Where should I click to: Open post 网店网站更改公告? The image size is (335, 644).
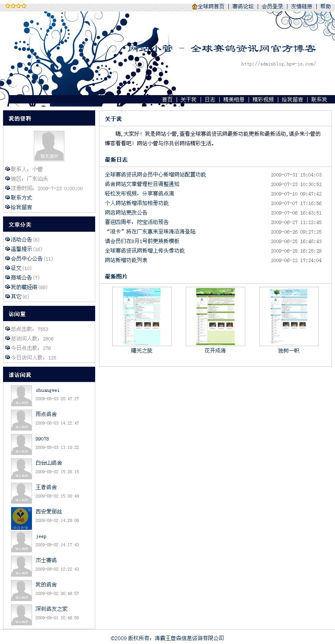click(126, 213)
